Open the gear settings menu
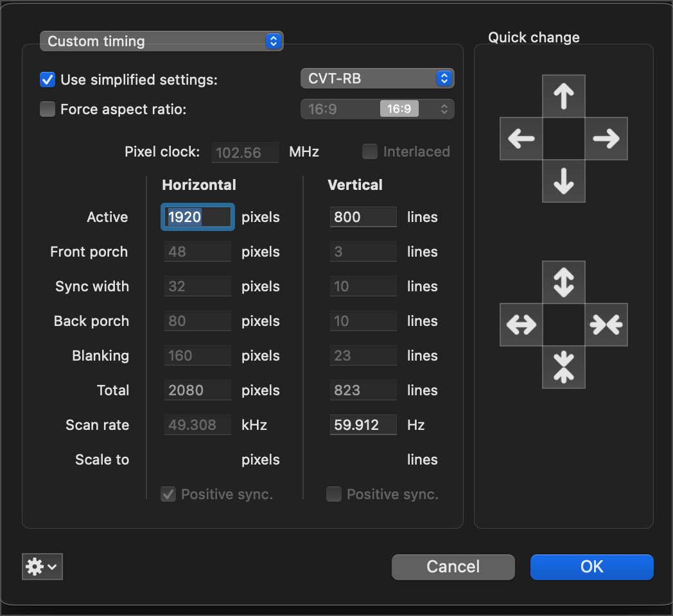673x616 pixels. click(x=42, y=567)
